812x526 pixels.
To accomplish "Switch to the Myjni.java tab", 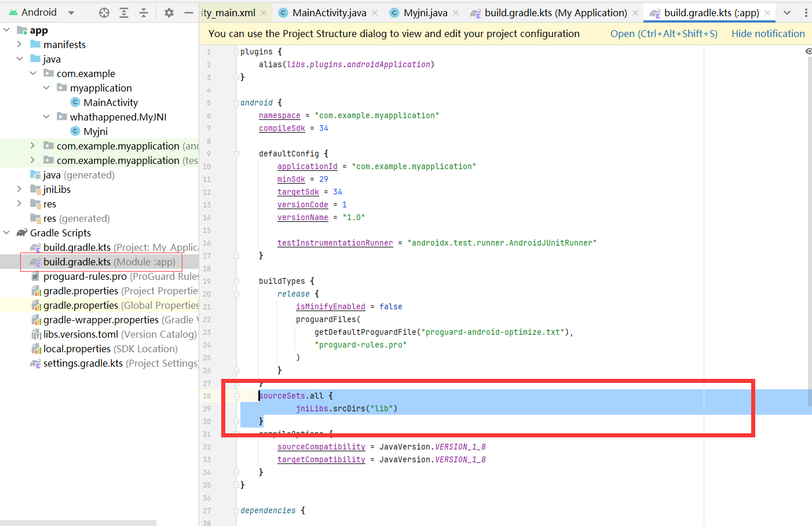I will coord(425,13).
